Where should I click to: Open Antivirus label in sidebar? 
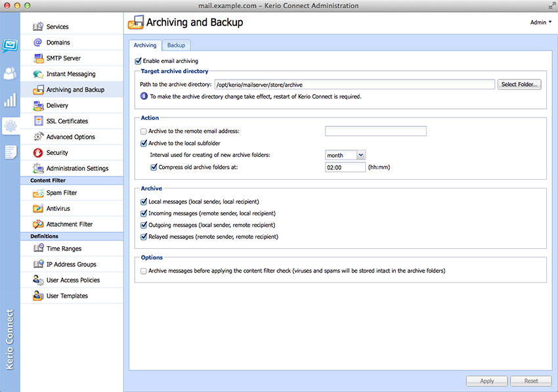click(x=58, y=209)
